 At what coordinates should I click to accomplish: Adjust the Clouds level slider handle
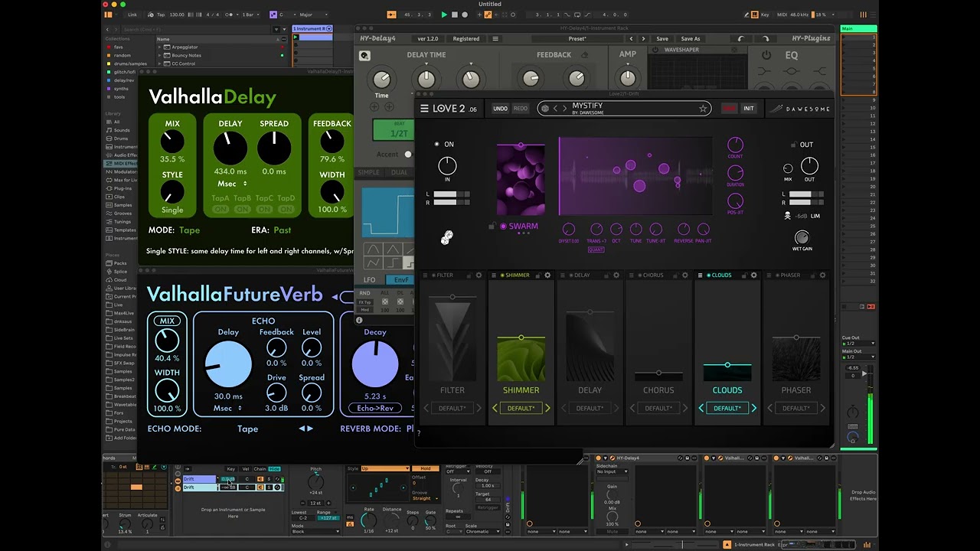pos(727,365)
